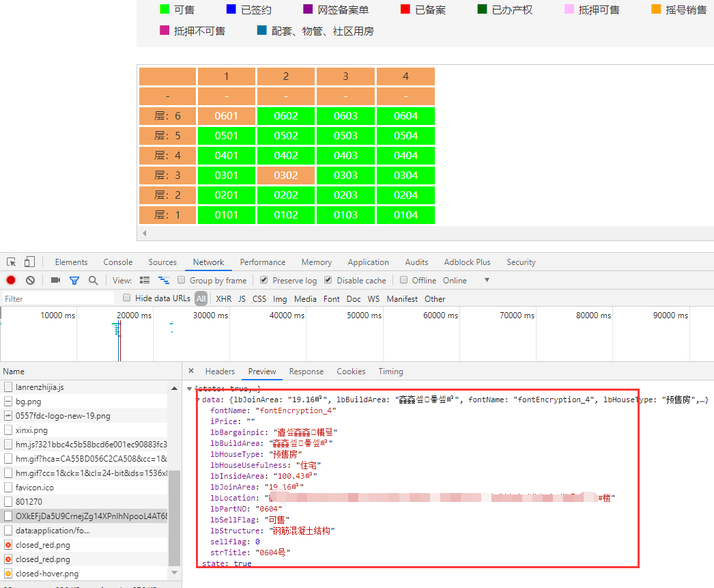Show the waterfall overview icon
Viewport: 714px width, 588px height.
164,280
